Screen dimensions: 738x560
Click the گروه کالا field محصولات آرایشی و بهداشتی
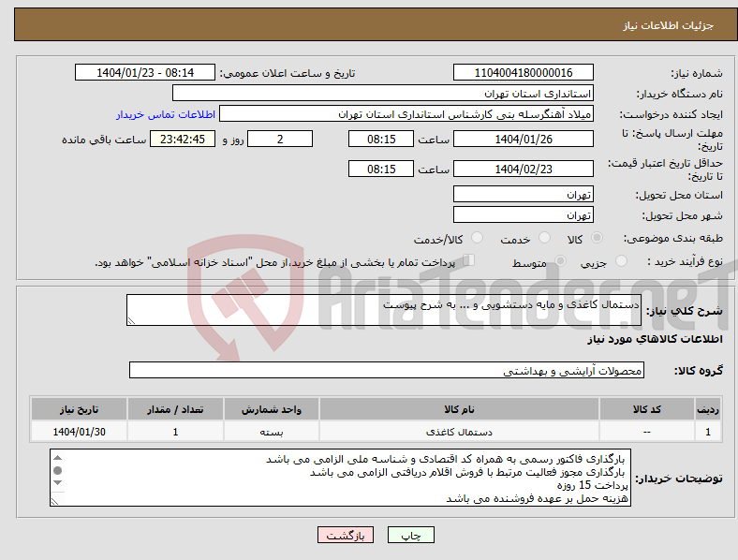point(387,370)
